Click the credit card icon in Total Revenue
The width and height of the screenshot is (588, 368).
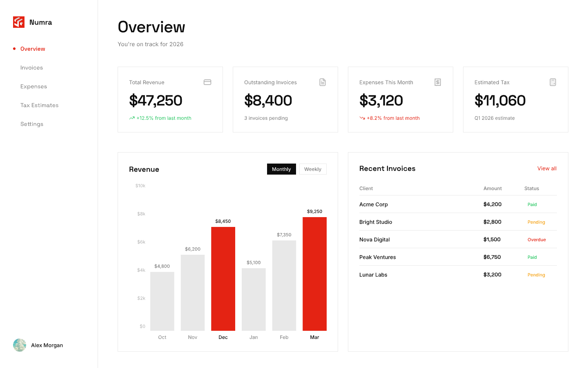207,82
